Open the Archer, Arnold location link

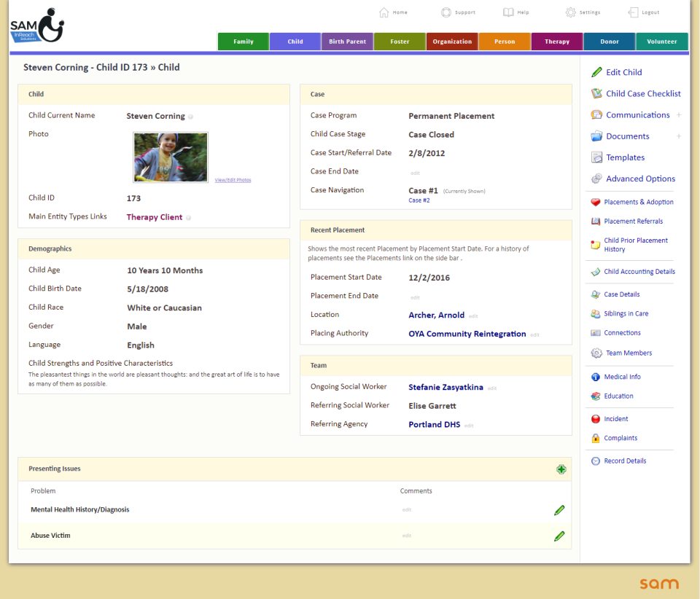click(436, 316)
